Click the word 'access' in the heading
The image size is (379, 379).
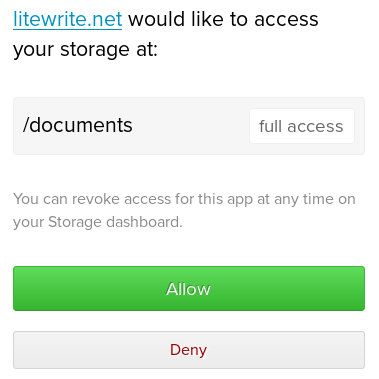pyautogui.click(x=286, y=20)
